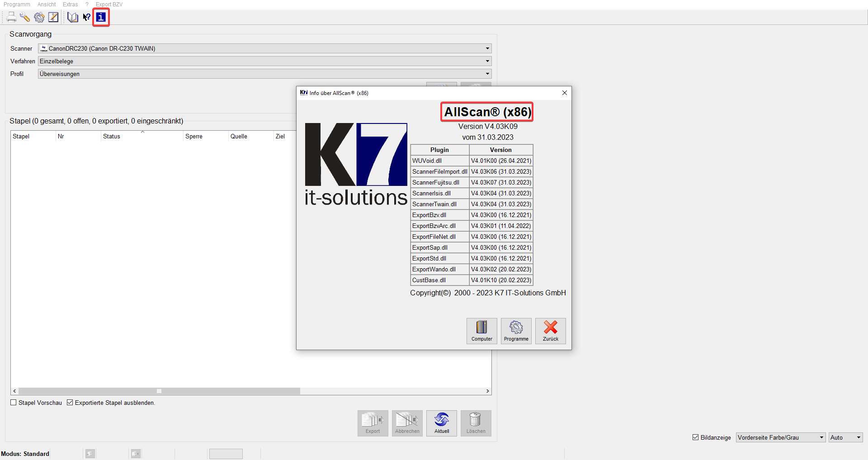Click the blue info icon
The height and width of the screenshot is (460, 868).
(101, 17)
